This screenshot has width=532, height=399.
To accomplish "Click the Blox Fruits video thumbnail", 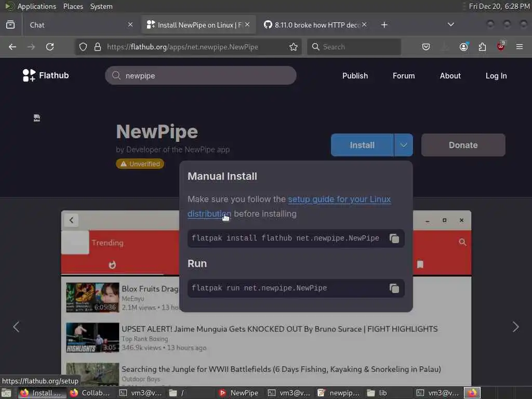I will 92,298.
